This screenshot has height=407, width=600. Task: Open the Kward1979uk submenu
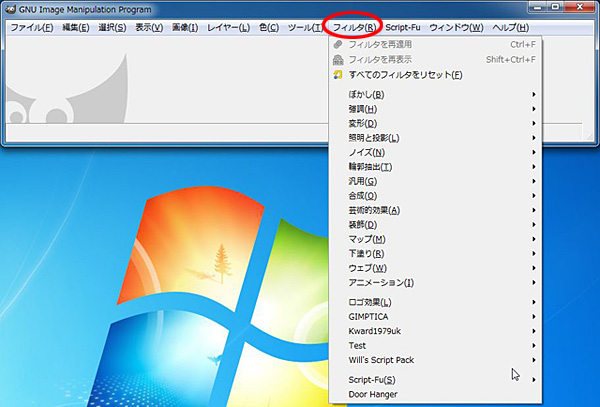coord(434,331)
